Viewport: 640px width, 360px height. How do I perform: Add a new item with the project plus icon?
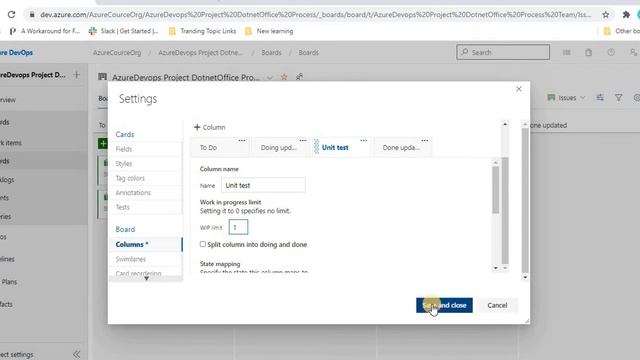[x=76, y=75]
